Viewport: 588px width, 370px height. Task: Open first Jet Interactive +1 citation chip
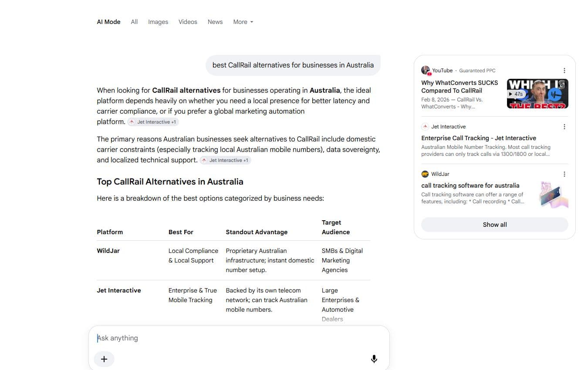point(153,122)
